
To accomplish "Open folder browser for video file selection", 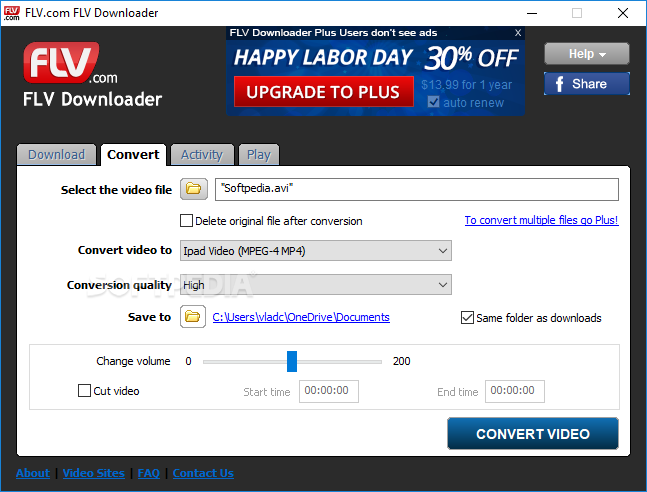I will coord(194,189).
